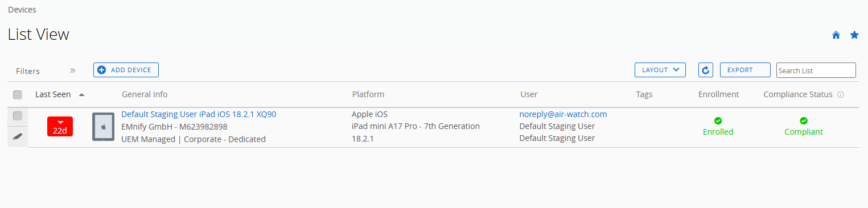Click the Export button
Viewport: 868px width, 208px height.
(745, 70)
